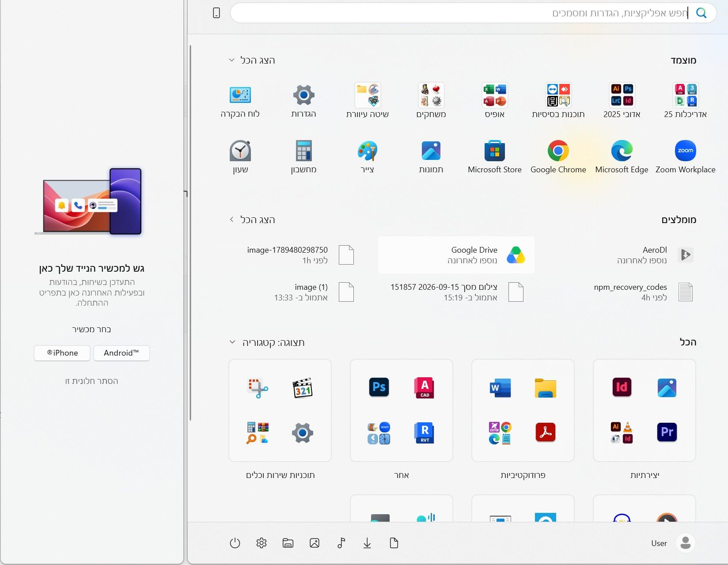Open Premiere Pro in the יצירתיות category
The image size is (728, 565).
[667, 432]
